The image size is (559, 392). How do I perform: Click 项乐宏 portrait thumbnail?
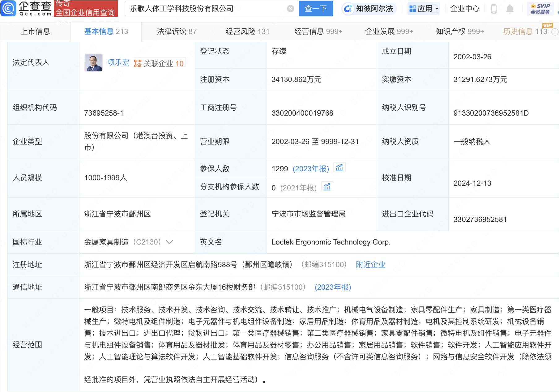click(x=93, y=63)
